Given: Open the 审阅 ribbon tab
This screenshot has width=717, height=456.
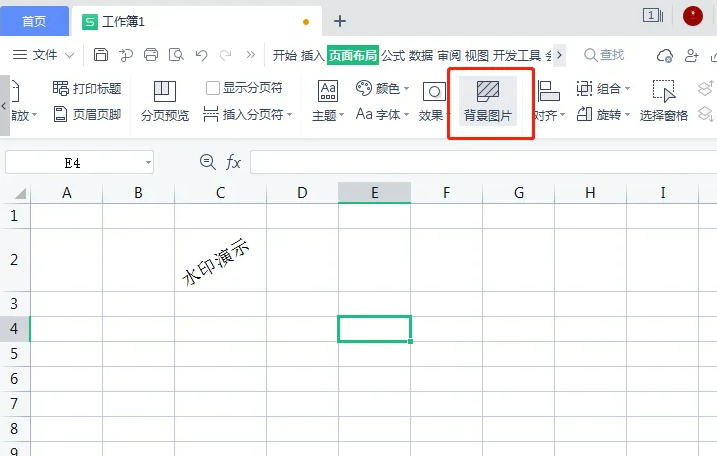Looking at the screenshot, I should click(x=449, y=55).
